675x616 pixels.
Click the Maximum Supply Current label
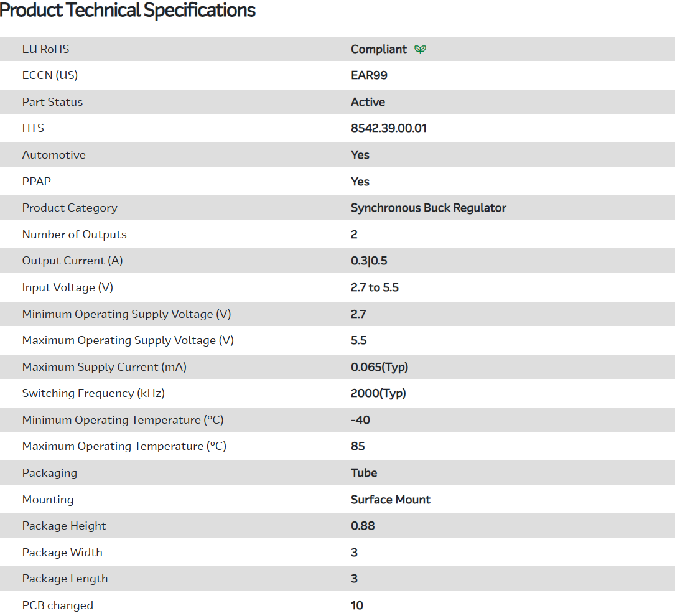point(104,367)
